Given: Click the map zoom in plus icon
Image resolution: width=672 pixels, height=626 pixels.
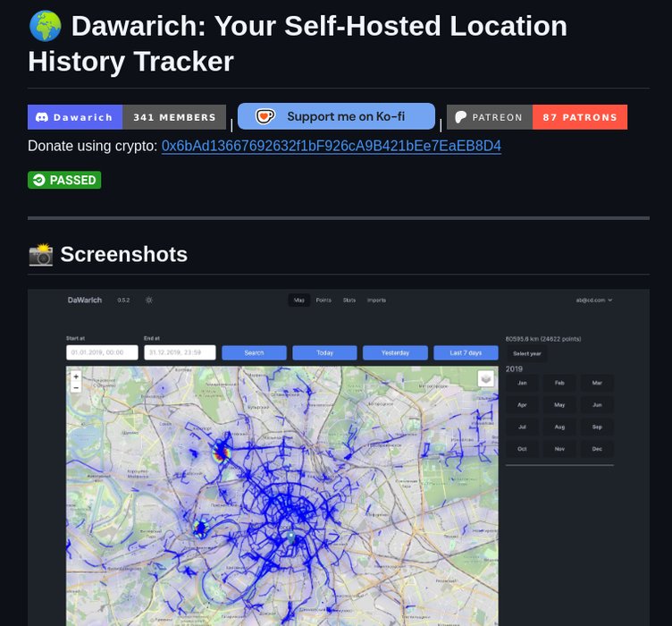Looking at the screenshot, I should (76, 376).
